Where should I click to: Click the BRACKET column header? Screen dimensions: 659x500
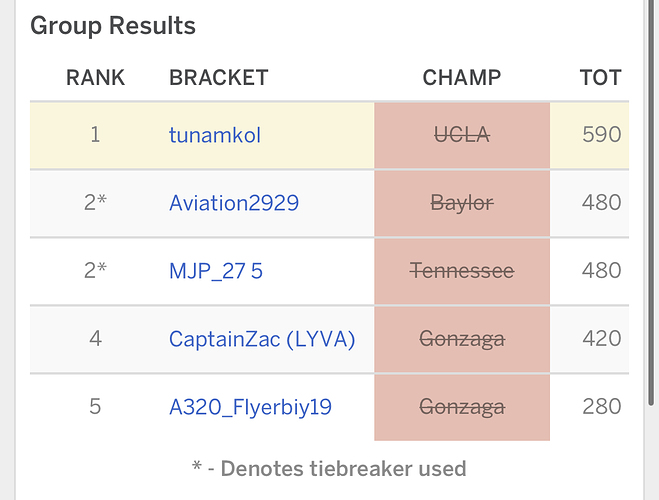[219, 77]
